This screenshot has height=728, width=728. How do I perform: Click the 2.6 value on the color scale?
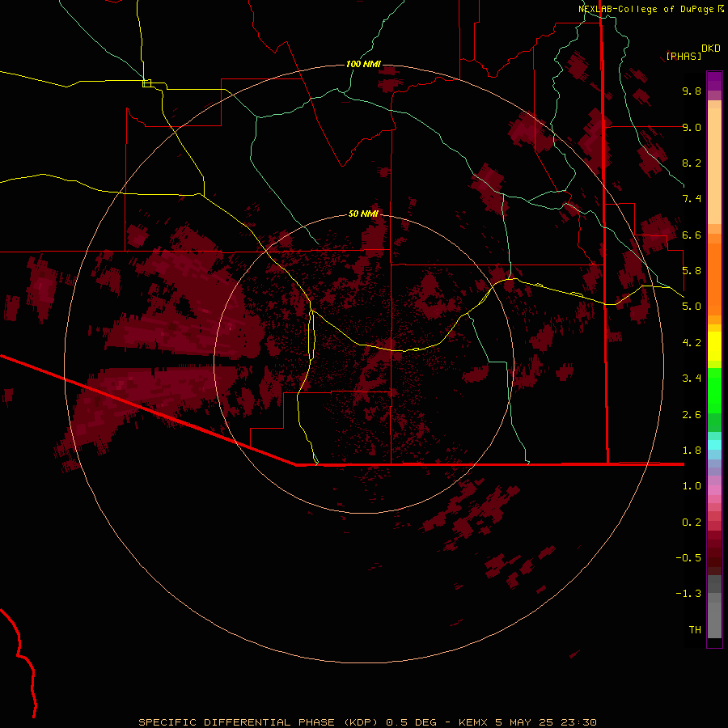(692, 415)
